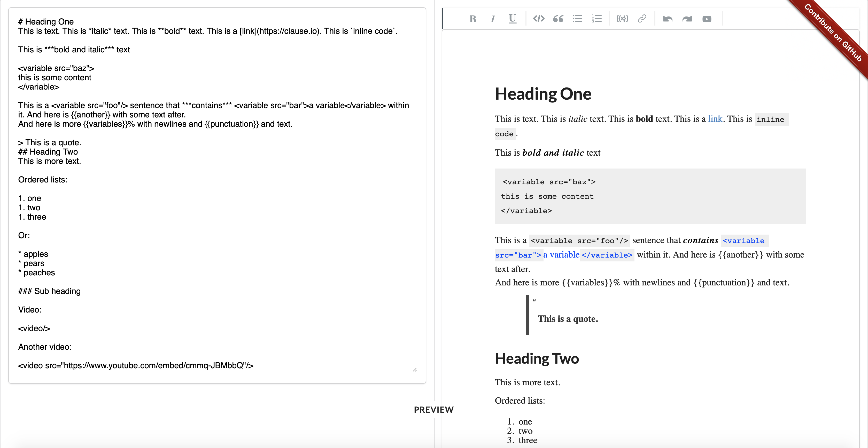Viewport: 868px width, 448px height.
Task: Click the rendered 'This is a quote.' blockquote
Action: click(568, 319)
